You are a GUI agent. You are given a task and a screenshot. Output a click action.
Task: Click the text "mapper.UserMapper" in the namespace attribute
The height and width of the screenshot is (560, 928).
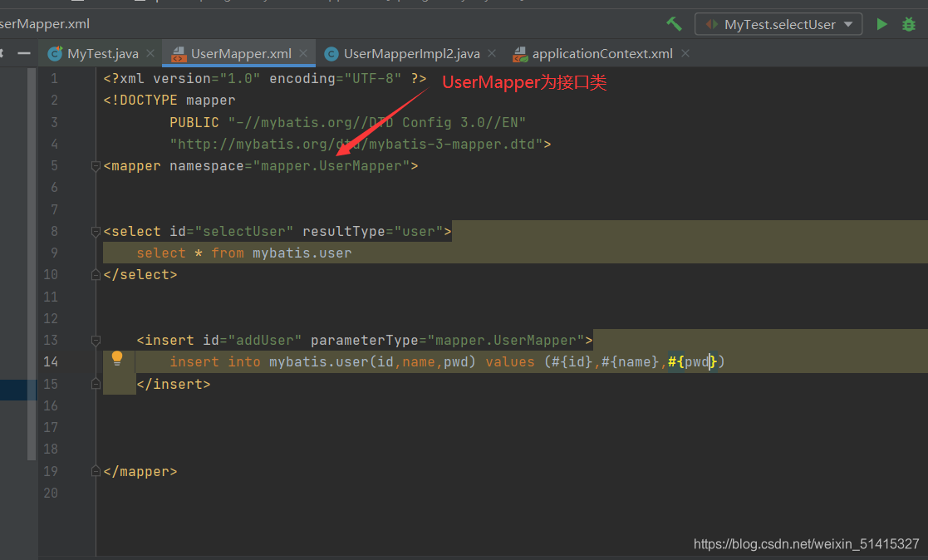(331, 166)
